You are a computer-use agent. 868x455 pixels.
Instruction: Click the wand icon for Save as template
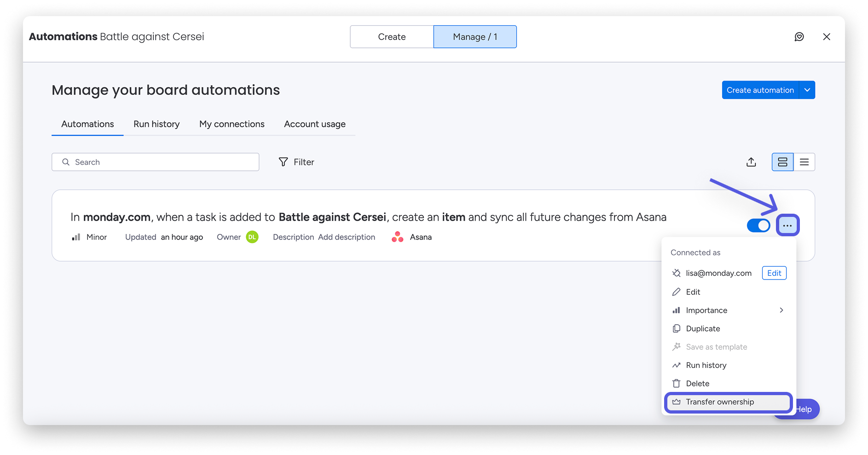[x=676, y=347]
